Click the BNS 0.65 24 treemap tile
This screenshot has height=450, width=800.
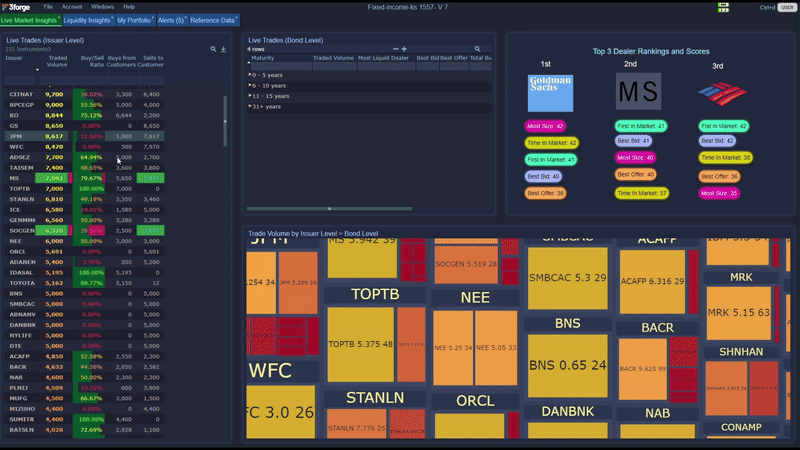[568, 366]
